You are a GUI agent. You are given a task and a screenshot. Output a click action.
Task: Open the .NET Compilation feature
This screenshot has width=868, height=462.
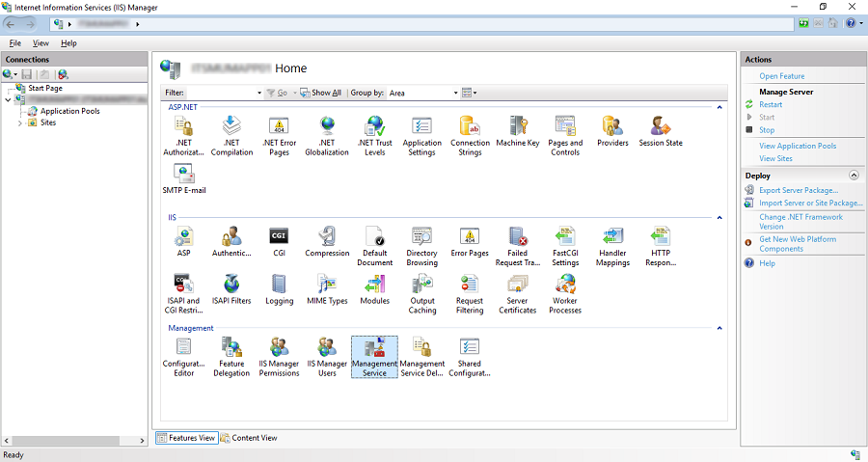pos(231,136)
